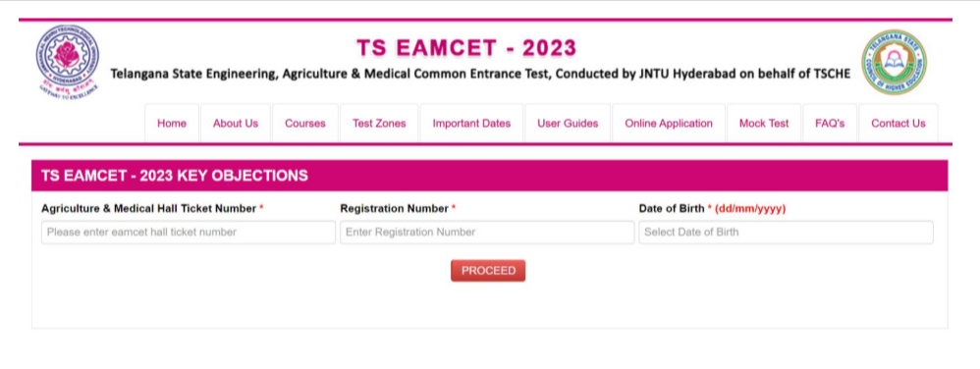Open the Contact Us page

point(898,124)
